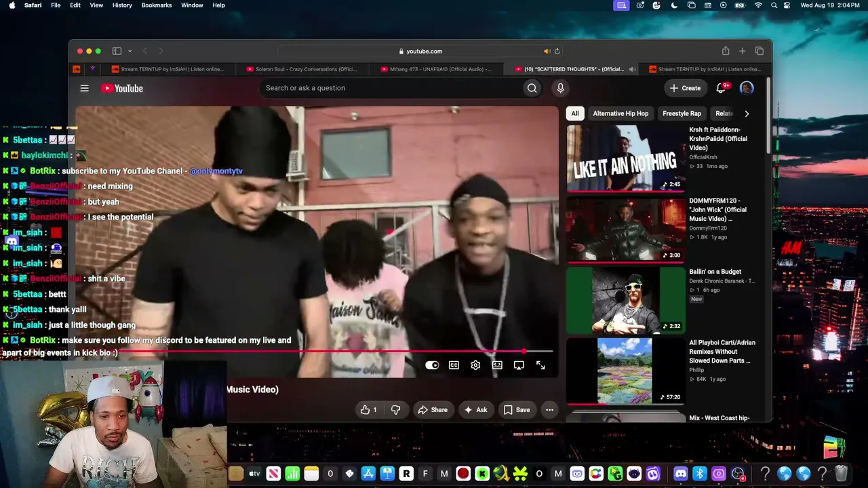Switch player to theater mode
Screen dimensions: 868x488
[x=497, y=365]
